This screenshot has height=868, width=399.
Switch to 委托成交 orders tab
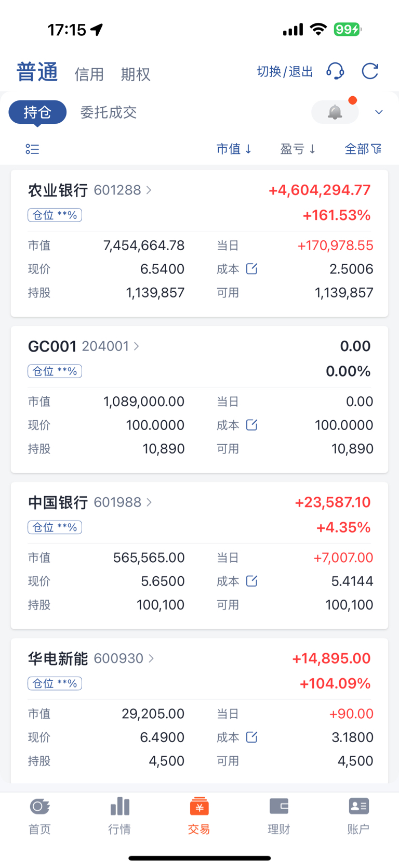(108, 112)
